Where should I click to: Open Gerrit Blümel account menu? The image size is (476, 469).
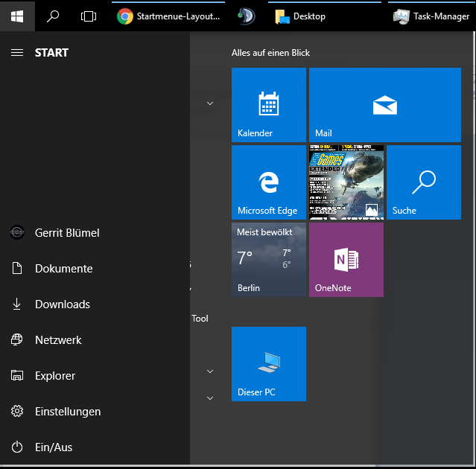[x=95, y=233]
